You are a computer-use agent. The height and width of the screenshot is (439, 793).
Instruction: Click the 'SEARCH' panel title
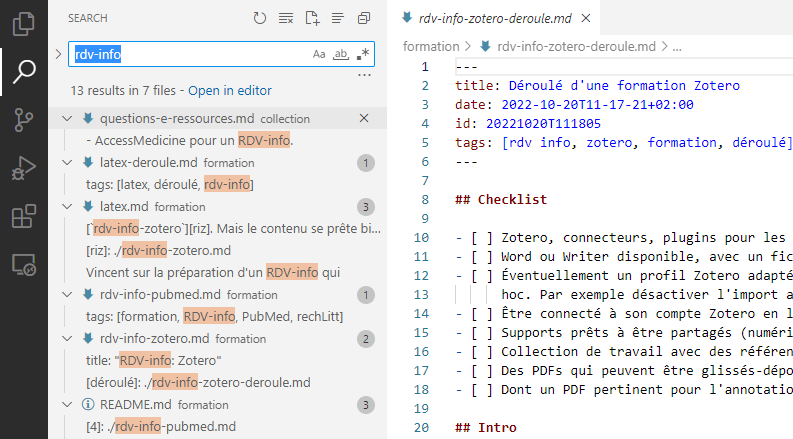(88, 18)
